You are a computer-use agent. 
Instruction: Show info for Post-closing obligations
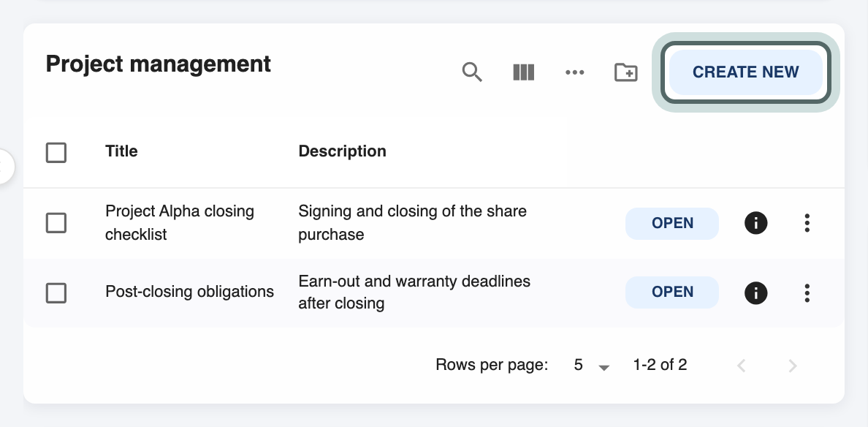pos(755,292)
